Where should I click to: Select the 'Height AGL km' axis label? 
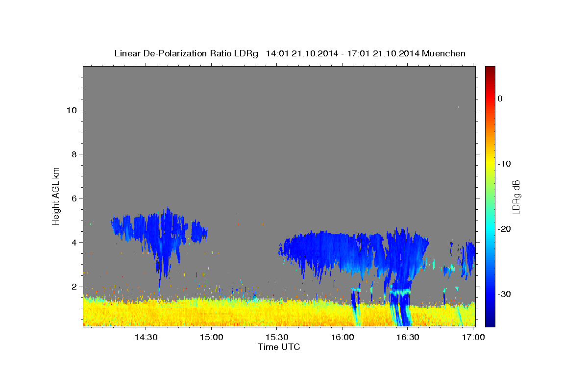[56, 196]
